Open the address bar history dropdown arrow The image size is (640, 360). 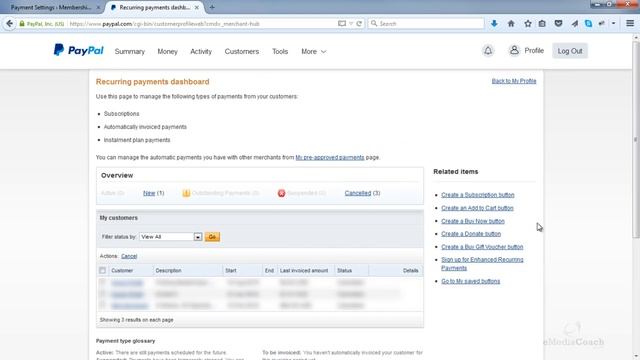[x=351, y=24]
